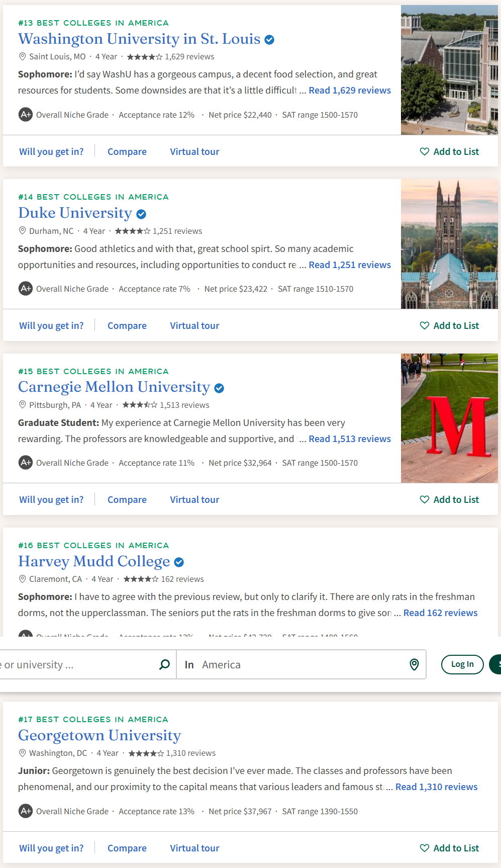
Task: Compare Duke University
Action: [x=127, y=326]
